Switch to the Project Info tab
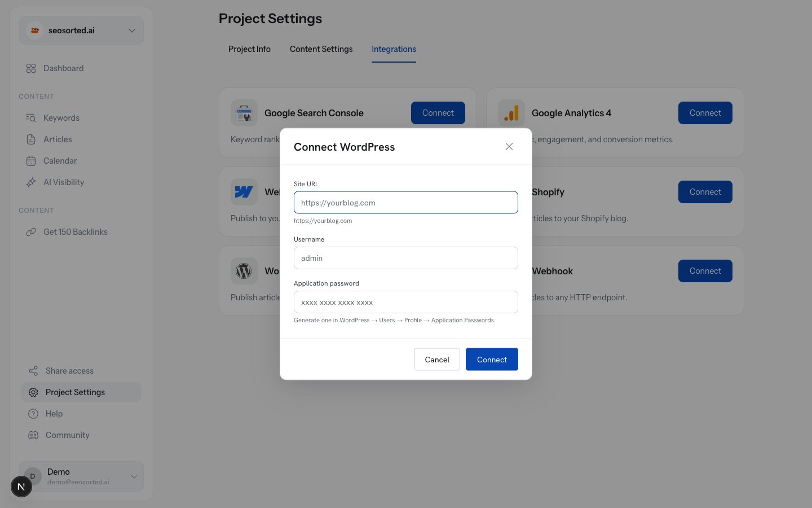The width and height of the screenshot is (812, 508). coord(249,49)
